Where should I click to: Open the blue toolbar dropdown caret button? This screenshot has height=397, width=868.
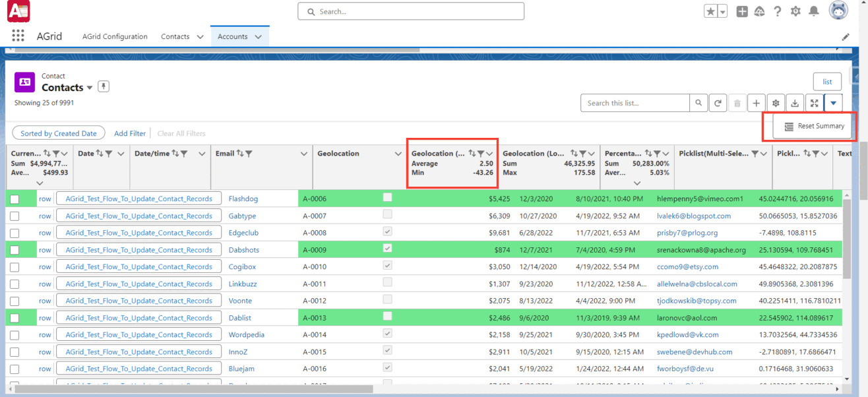pyautogui.click(x=834, y=103)
